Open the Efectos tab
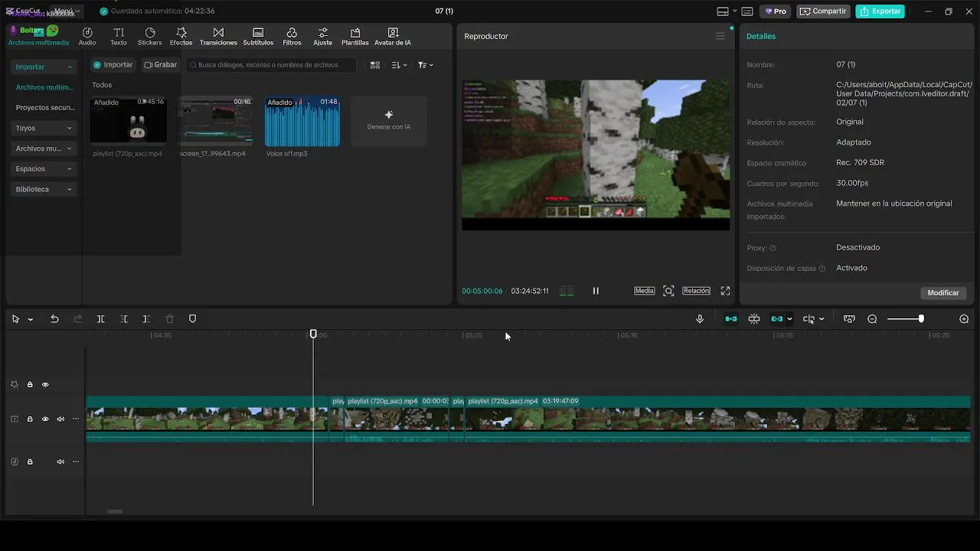 point(181,37)
